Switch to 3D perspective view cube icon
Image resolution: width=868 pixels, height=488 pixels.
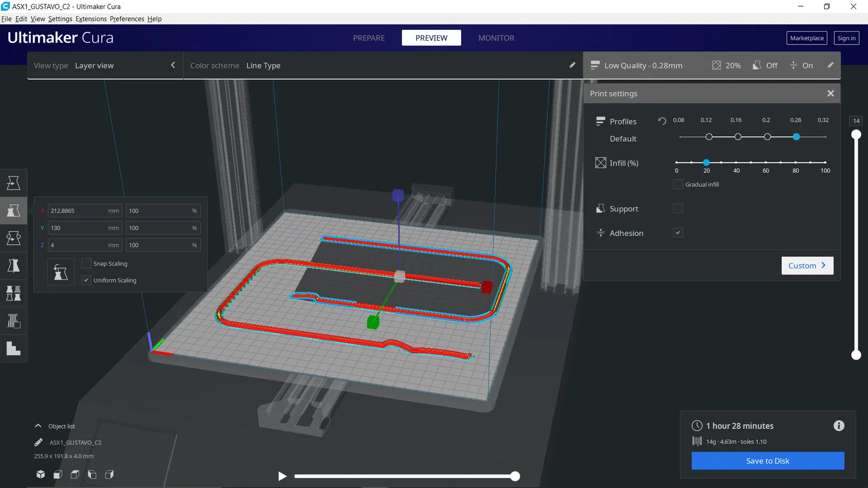coord(41,474)
